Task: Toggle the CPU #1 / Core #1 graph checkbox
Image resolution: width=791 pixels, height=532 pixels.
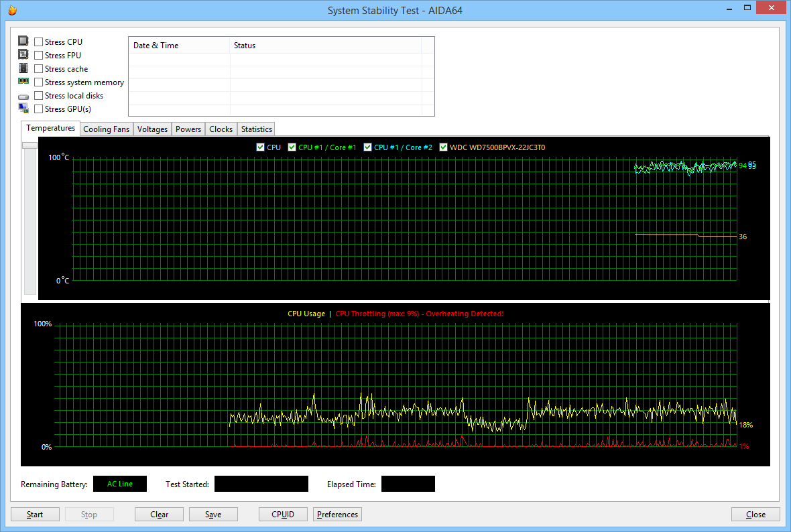Action: click(x=292, y=147)
